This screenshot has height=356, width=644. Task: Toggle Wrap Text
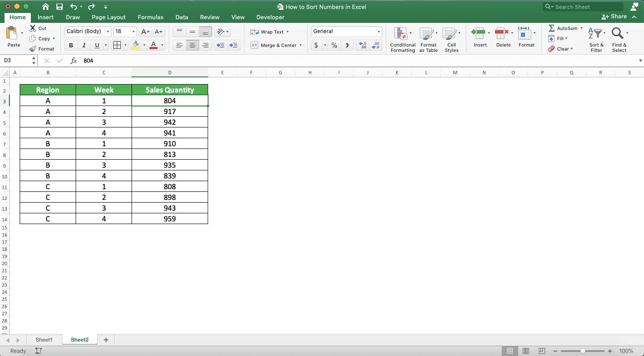(x=270, y=32)
